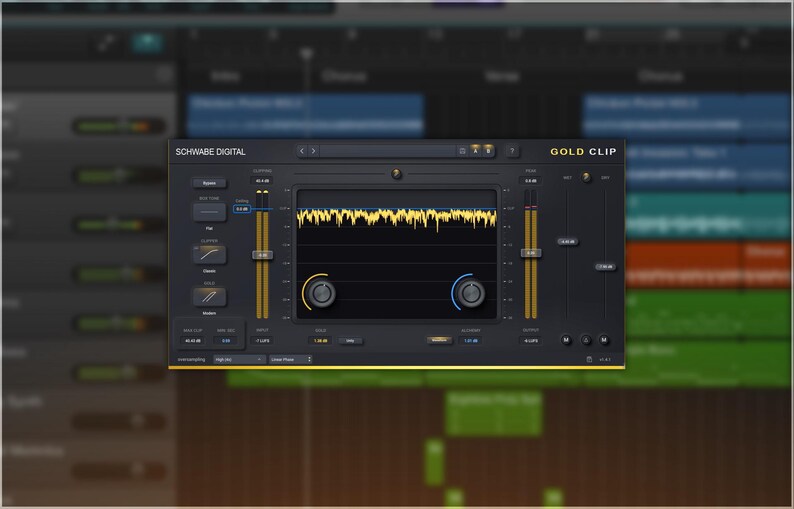794x509 pixels.
Task: Click the Unity button
Action: pos(350,341)
